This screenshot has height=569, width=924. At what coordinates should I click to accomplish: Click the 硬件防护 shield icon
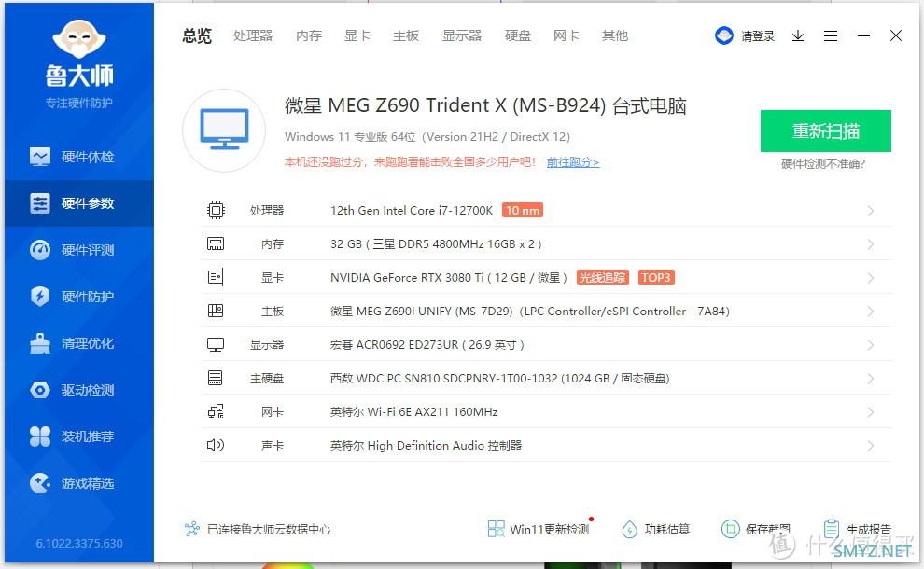point(40,297)
